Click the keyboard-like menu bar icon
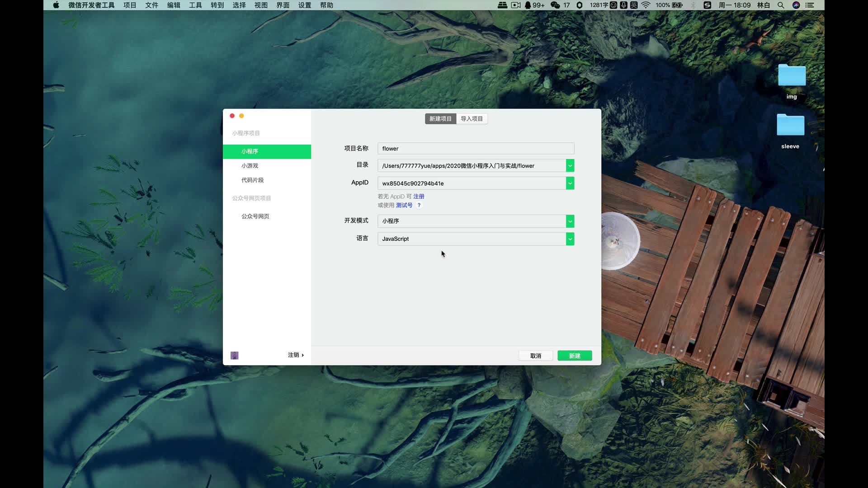 click(502, 5)
